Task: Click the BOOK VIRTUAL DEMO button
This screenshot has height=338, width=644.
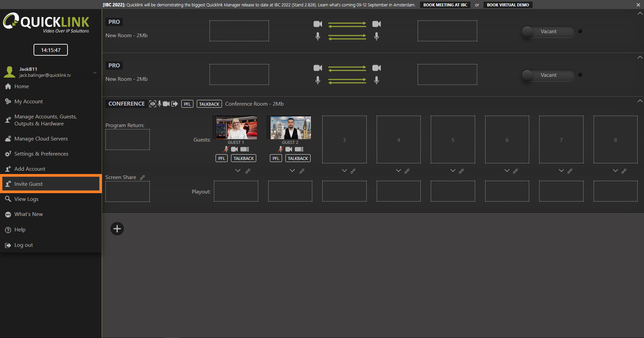Action: (508, 5)
